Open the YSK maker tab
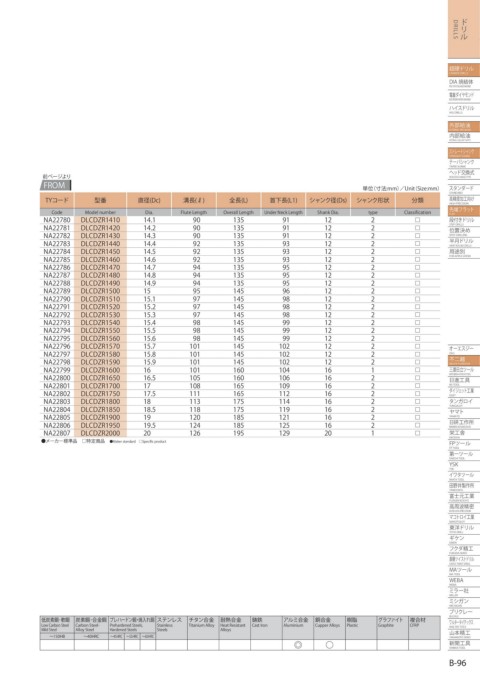480x677 pixels. coord(464,466)
